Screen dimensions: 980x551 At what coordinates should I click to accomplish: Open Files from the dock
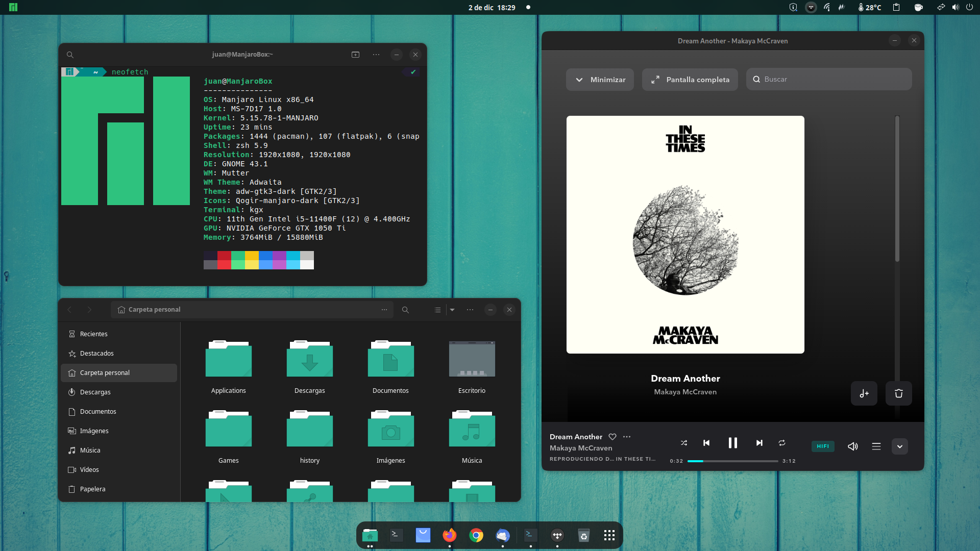(x=370, y=535)
